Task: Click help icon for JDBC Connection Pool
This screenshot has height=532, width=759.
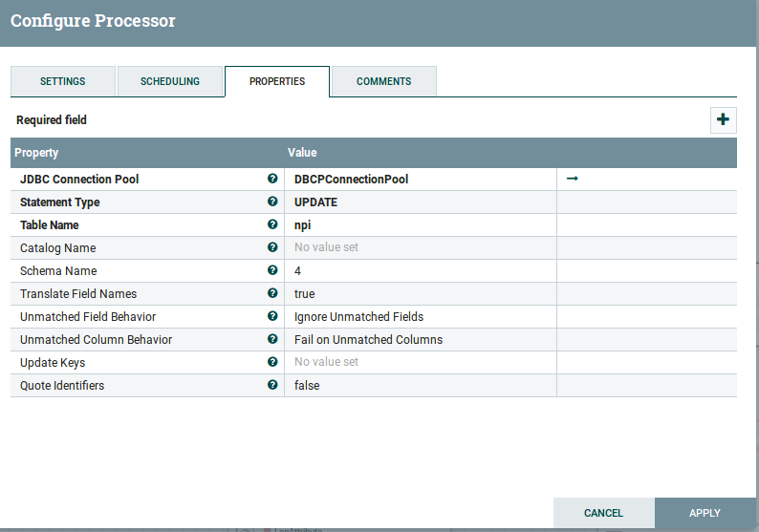Action: click(x=272, y=179)
